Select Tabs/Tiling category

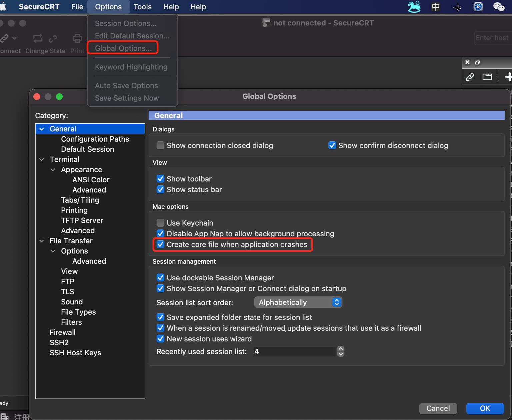[80, 200]
